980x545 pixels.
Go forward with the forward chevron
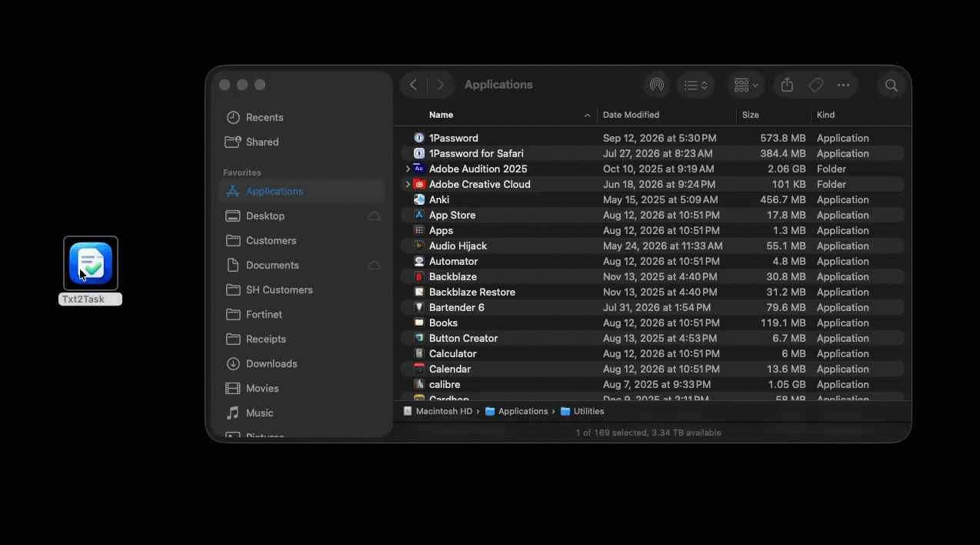tap(441, 85)
